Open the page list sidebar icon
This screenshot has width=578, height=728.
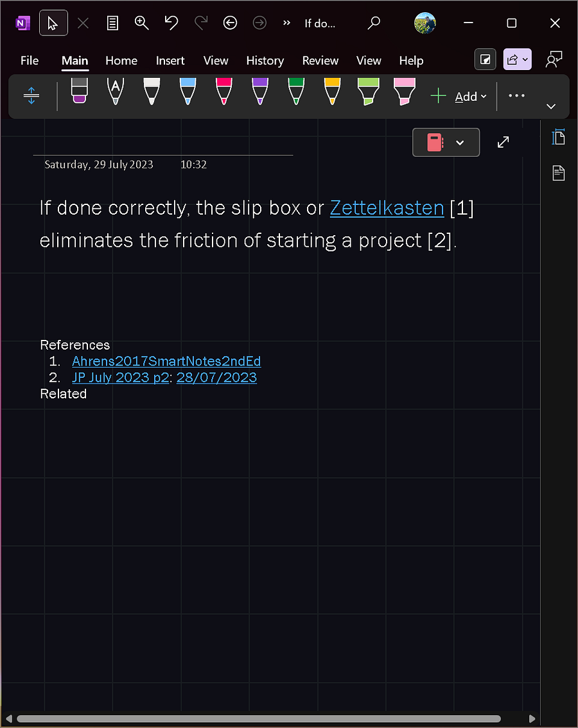[x=559, y=173]
